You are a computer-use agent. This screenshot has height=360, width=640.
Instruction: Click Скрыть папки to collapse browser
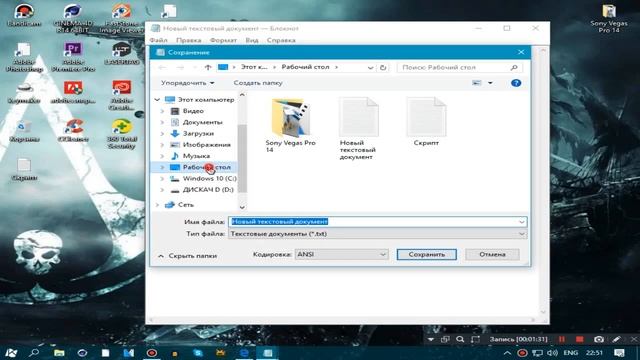point(187,256)
